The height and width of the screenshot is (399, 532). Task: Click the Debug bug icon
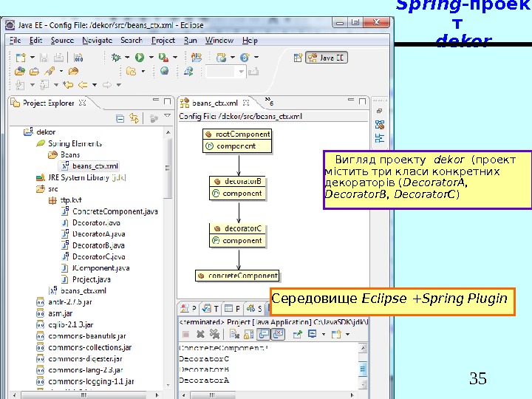point(116,58)
